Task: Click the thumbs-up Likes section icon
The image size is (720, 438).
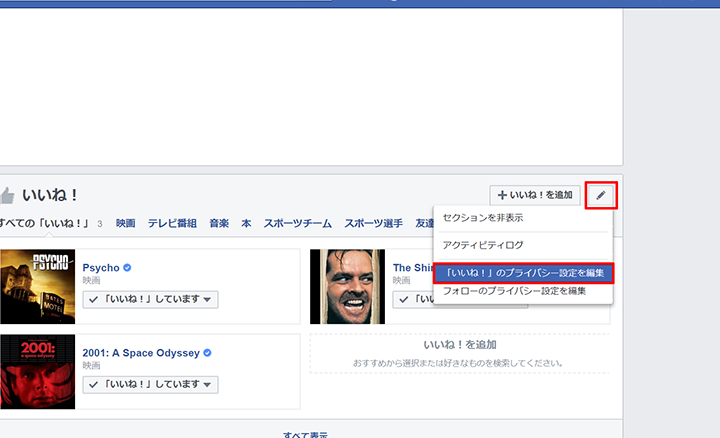Action: coord(7,195)
